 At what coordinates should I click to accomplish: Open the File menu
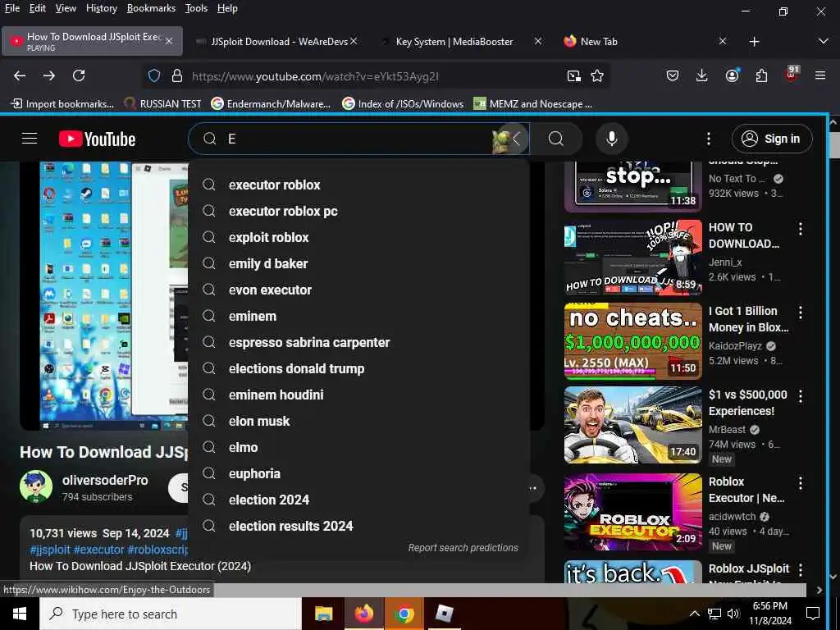pyautogui.click(x=11, y=8)
